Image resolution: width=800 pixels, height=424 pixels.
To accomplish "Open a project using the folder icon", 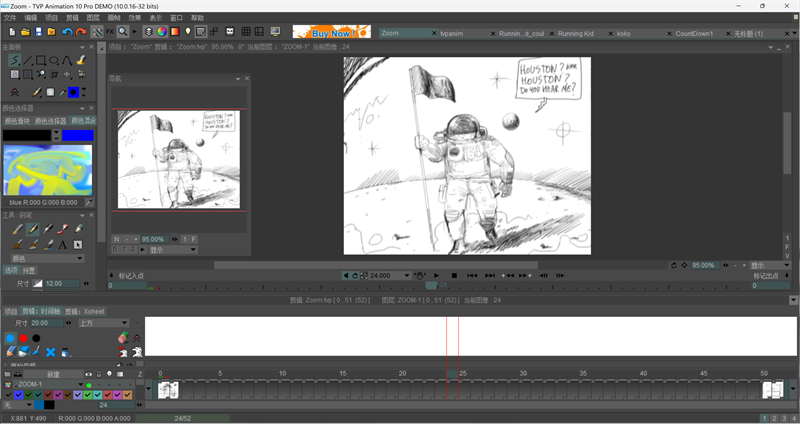I will 25,32.
